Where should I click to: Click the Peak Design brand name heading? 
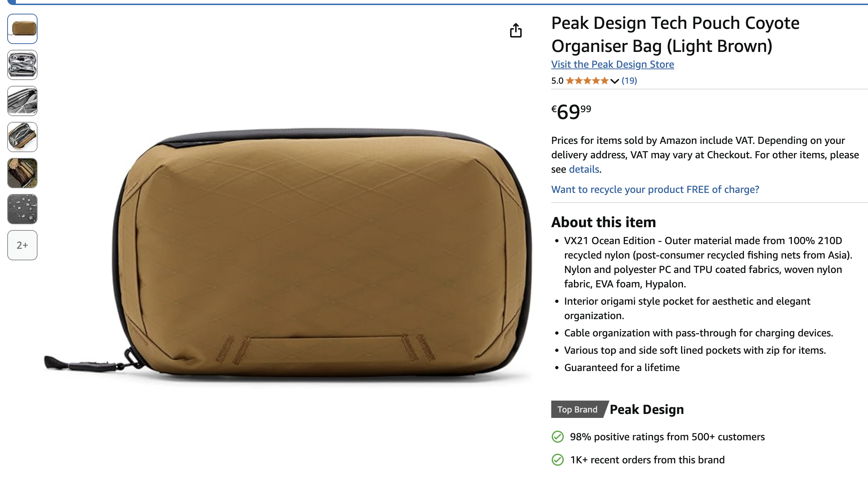click(646, 409)
